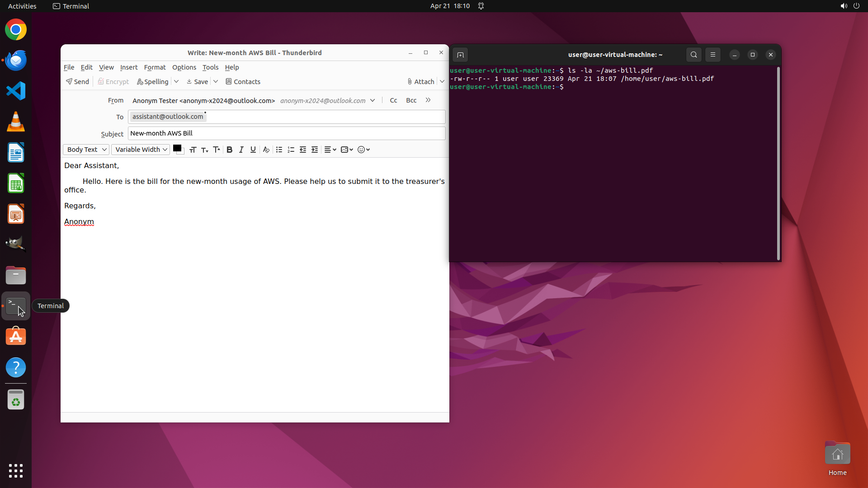Click the terminal search icon

click(x=693, y=55)
